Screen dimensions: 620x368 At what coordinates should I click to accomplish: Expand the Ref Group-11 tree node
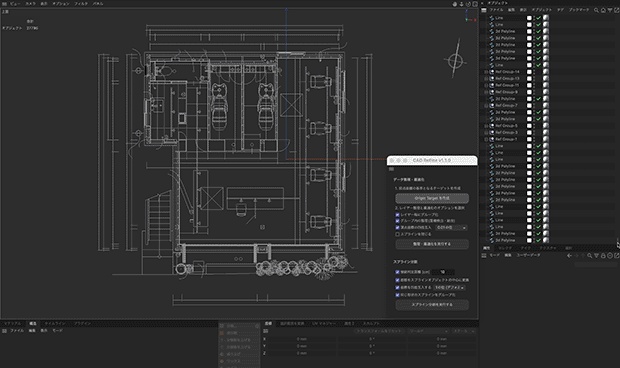coord(486,85)
